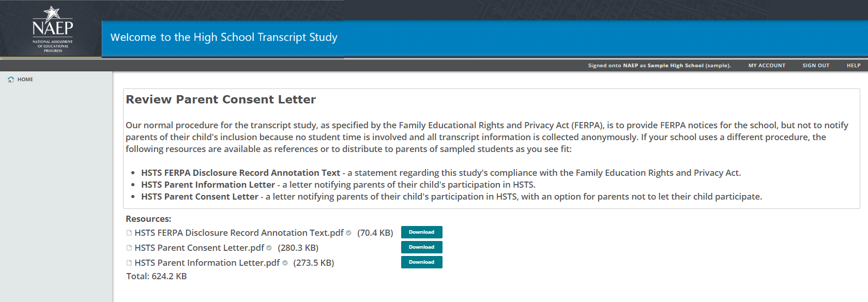The height and width of the screenshot is (302, 868).
Task: Open the HSTS FERPA Disclosure Record Annotation Text.pdf filename
Action: point(239,233)
